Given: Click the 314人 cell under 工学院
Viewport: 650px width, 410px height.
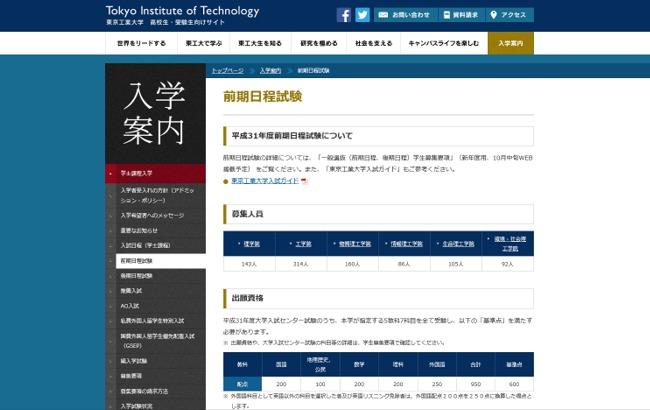Looking at the screenshot, I should coord(301,264).
